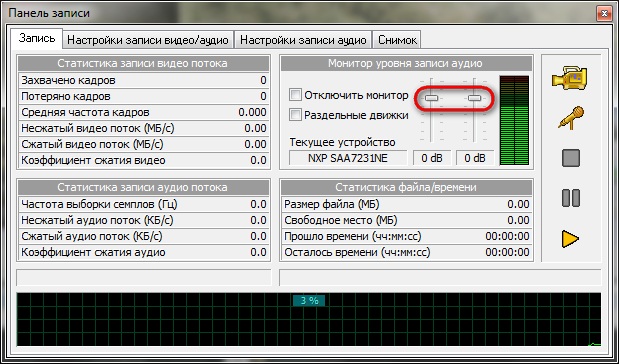Switch to the Снимок tab
Screen dimensions: 619x364
397,40
